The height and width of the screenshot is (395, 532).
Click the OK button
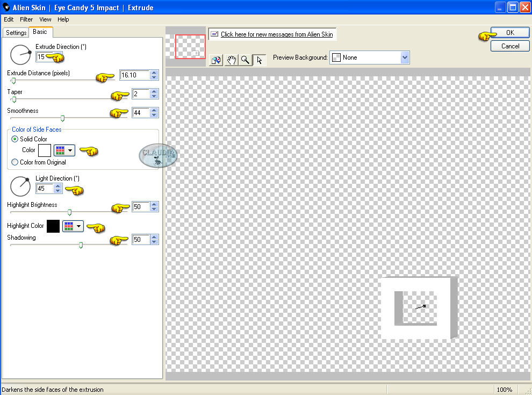(510, 33)
